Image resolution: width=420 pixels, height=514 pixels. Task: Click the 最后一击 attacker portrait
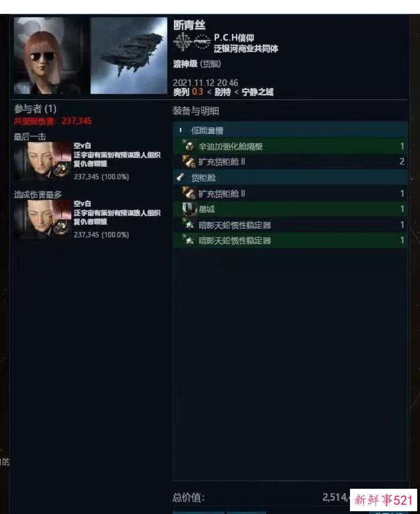(34, 161)
